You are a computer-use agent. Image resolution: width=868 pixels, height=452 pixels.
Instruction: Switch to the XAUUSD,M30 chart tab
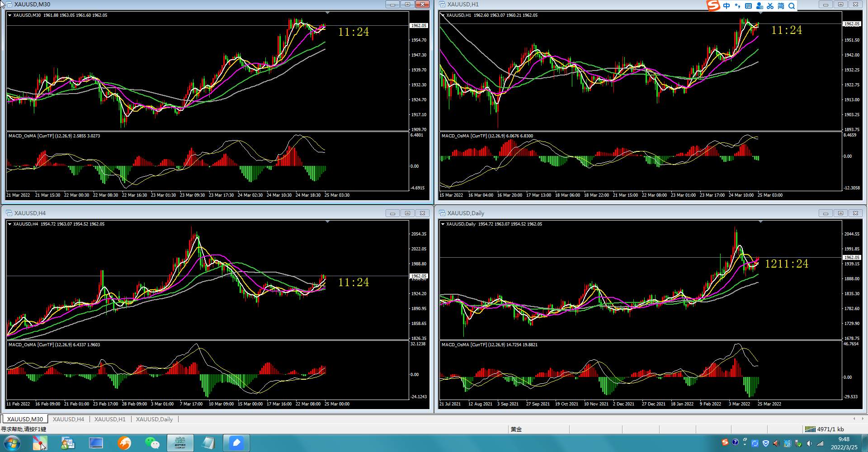25,419
